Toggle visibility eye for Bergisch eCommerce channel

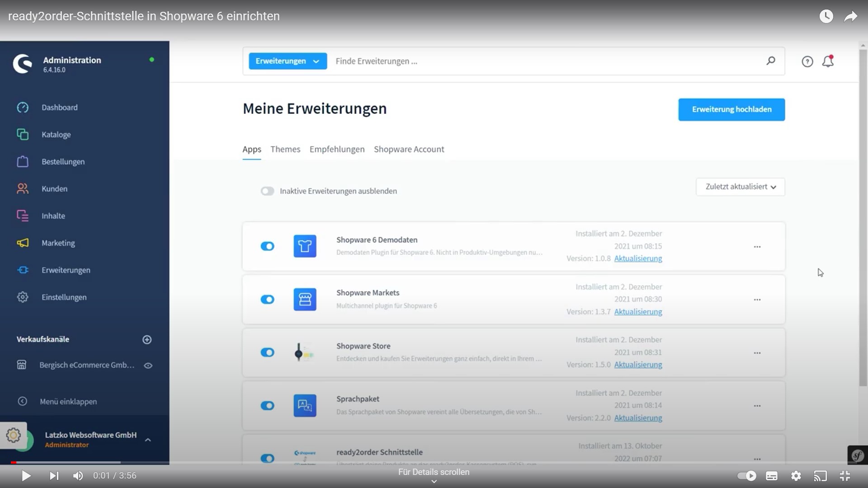148,366
